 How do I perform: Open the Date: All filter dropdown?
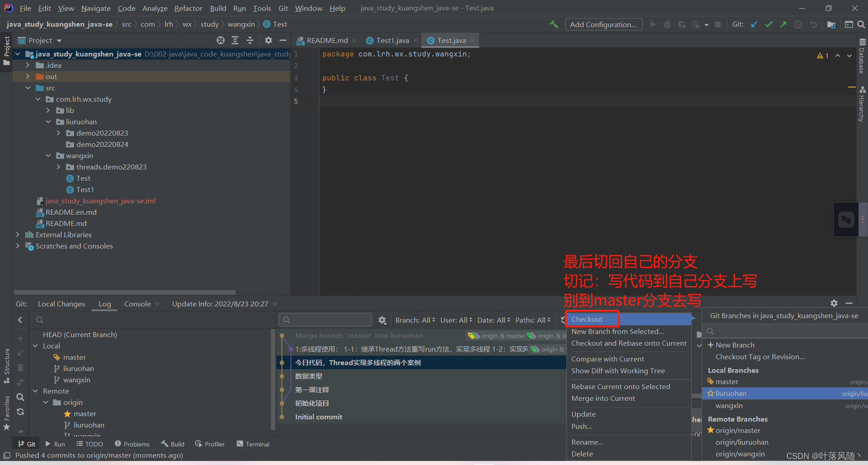pyautogui.click(x=494, y=320)
